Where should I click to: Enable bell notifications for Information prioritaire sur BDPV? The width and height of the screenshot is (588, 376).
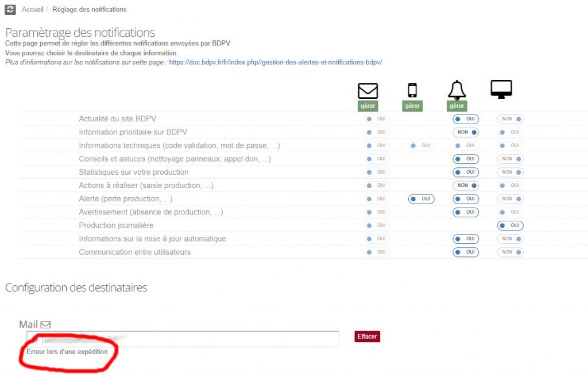(465, 132)
